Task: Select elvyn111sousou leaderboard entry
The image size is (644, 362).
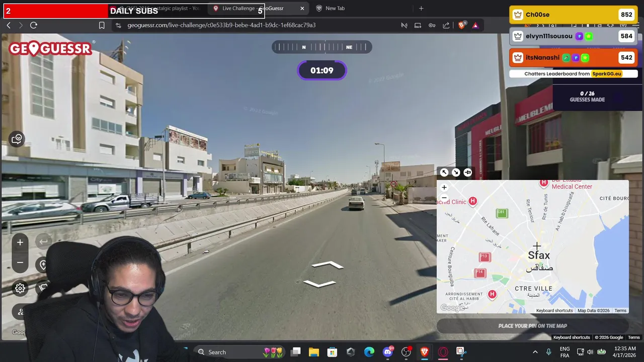Action: [574, 36]
